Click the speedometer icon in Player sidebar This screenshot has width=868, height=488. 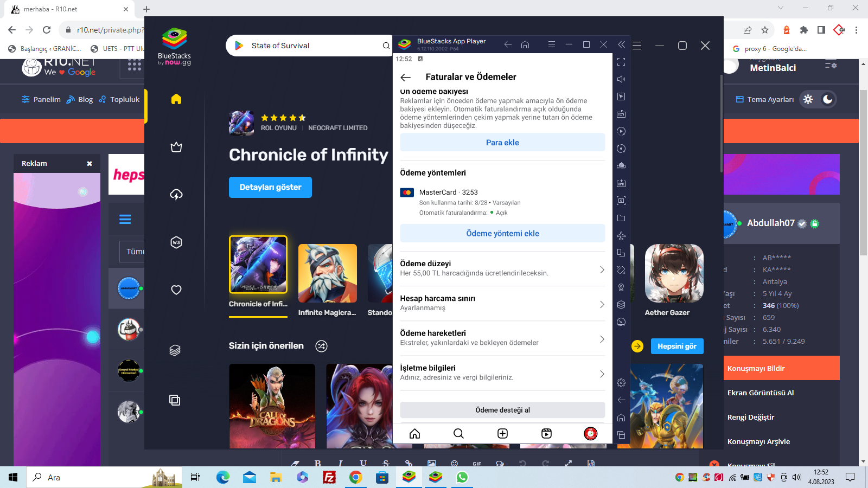pos(621,322)
